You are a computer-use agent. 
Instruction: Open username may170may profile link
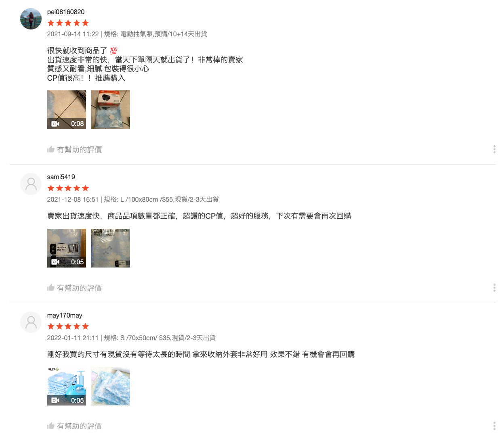click(65, 316)
